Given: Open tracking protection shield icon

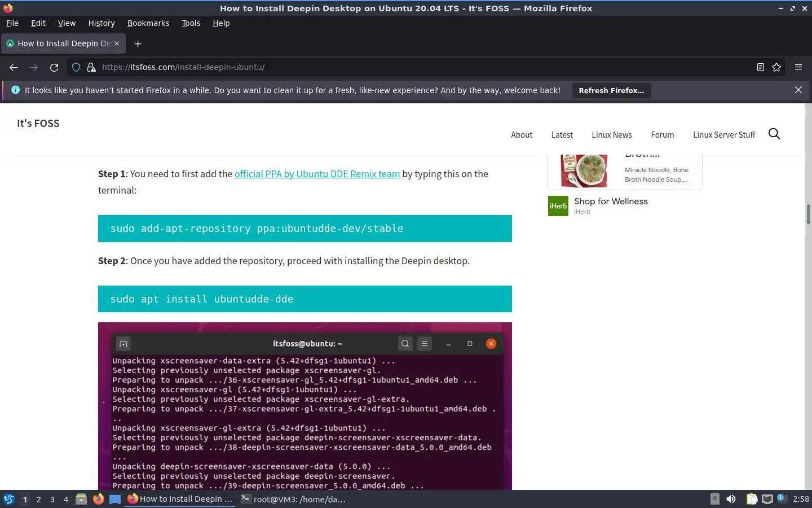Looking at the screenshot, I should 76,67.
